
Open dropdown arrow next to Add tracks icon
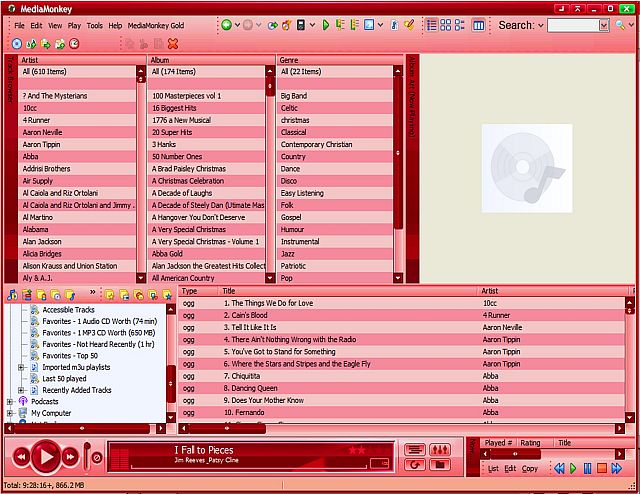pyautogui.click(x=237, y=25)
